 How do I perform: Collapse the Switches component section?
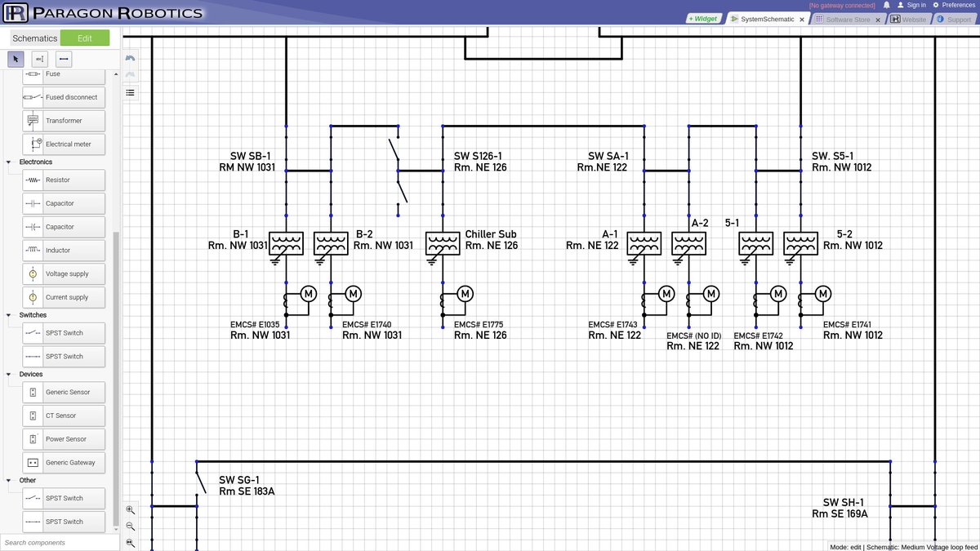(x=8, y=314)
